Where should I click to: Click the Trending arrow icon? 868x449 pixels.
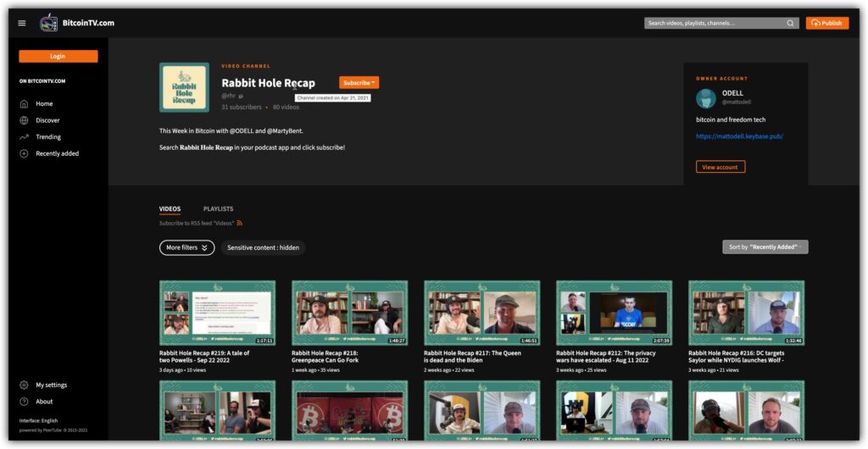point(24,137)
